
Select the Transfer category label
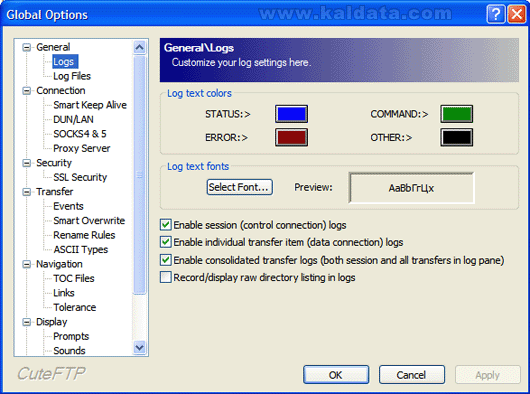[55, 192]
